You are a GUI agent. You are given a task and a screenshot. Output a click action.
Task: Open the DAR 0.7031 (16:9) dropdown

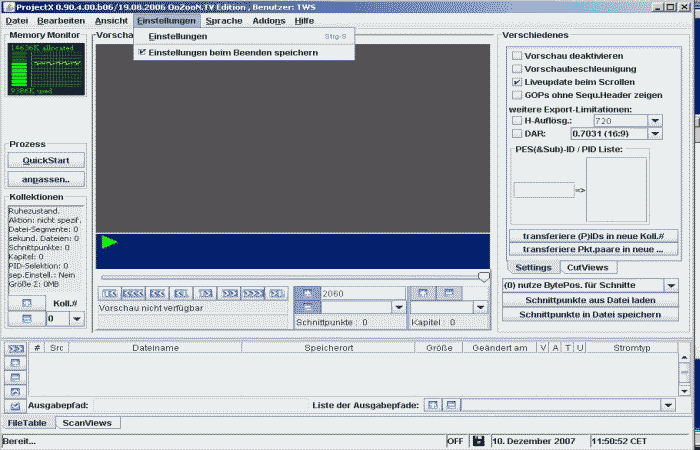pyautogui.click(x=654, y=132)
